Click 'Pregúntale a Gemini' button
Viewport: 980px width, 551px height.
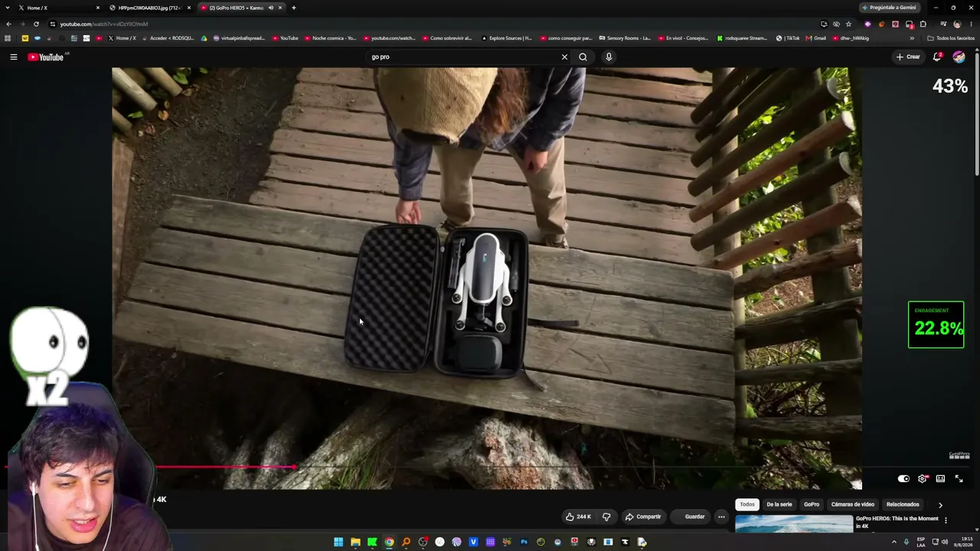889,8
